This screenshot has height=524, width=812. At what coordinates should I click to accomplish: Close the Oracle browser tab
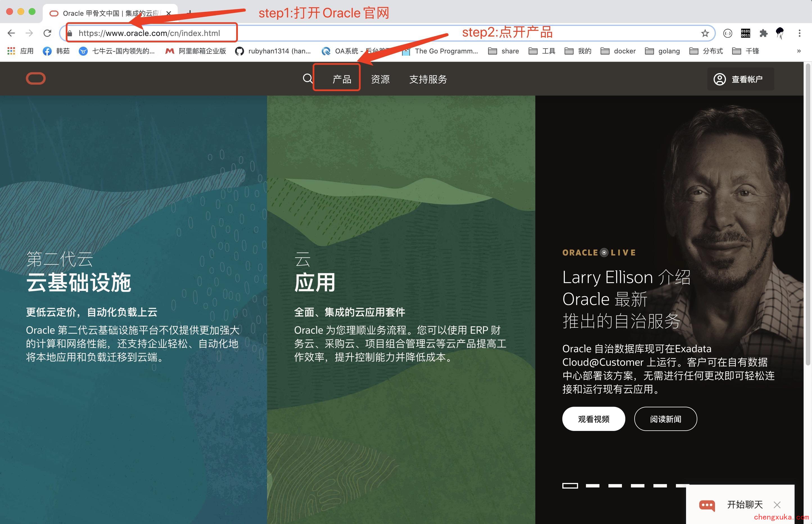pyautogui.click(x=168, y=13)
